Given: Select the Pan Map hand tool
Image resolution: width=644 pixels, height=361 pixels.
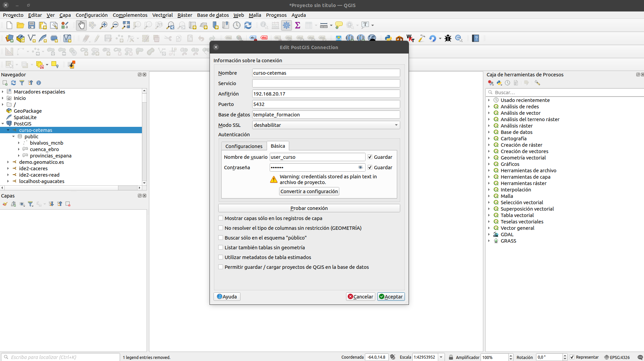Looking at the screenshot, I should [x=81, y=25].
